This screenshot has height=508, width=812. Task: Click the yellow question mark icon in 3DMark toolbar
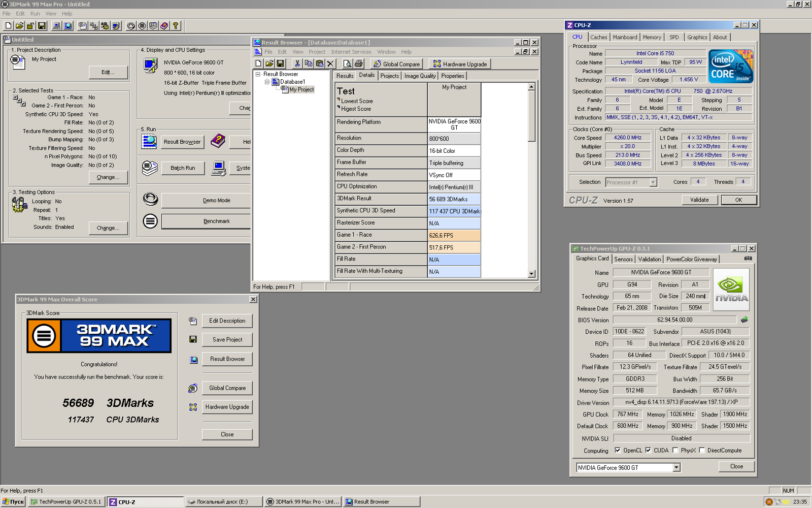click(176, 25)
